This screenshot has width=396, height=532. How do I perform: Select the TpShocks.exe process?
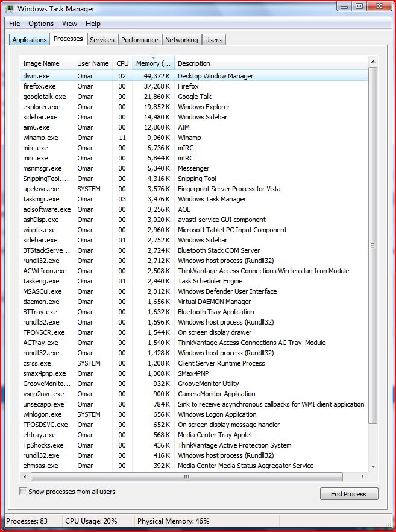[193, 445]
